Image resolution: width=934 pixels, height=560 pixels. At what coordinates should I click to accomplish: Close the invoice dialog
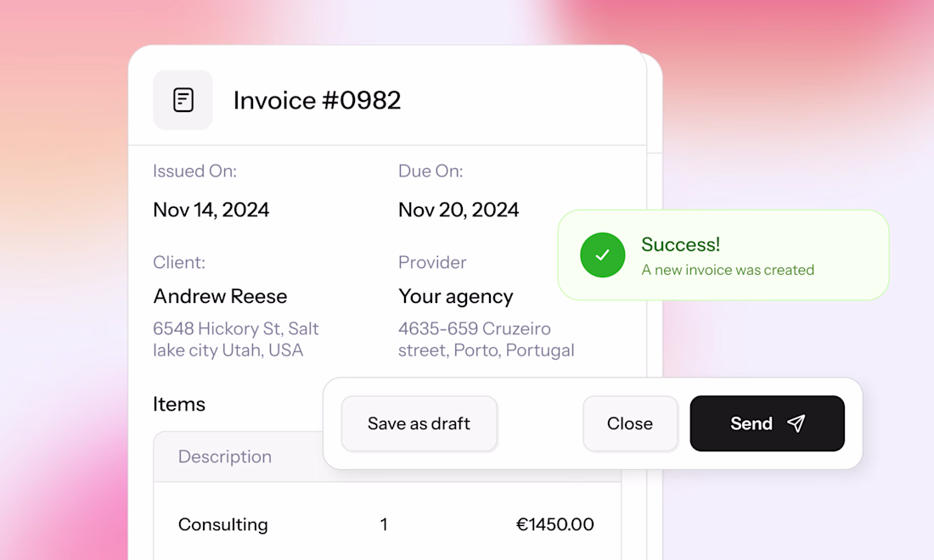coord(629,423)
